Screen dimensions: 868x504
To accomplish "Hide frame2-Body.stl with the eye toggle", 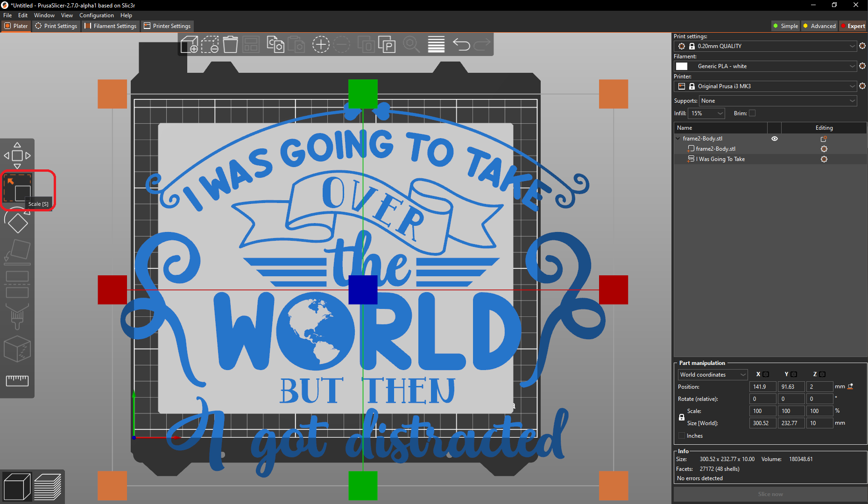I will [x=775, y=139].
